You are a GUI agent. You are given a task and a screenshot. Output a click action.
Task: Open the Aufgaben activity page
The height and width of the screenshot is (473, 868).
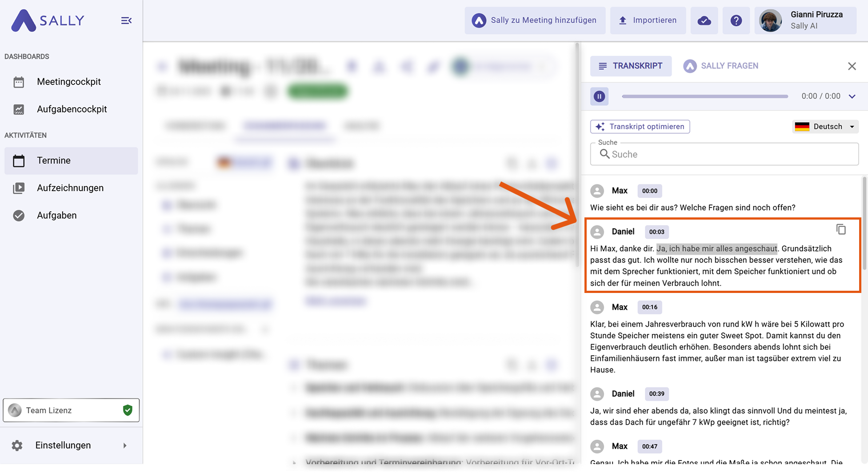(56, 216)
